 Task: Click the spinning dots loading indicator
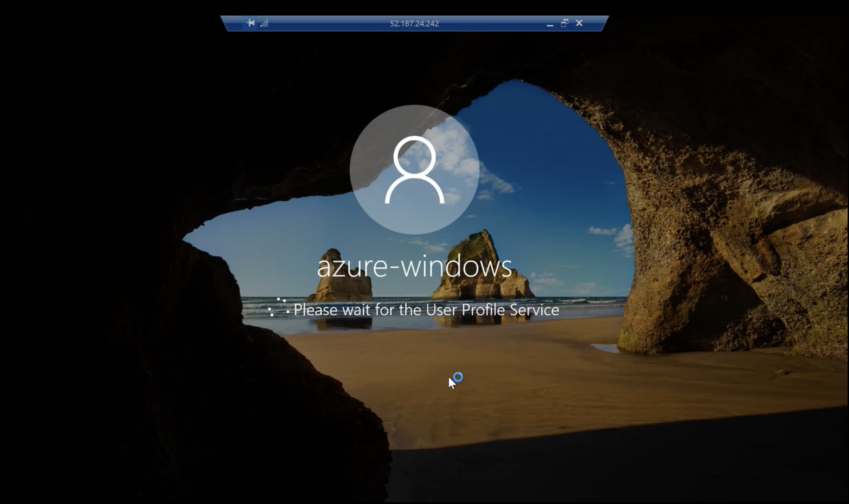[278, 307]
